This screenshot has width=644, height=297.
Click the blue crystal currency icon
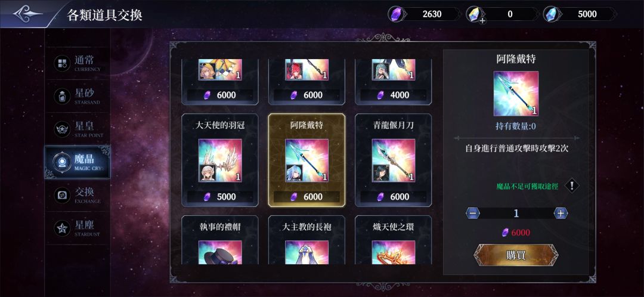click(550, 14)
